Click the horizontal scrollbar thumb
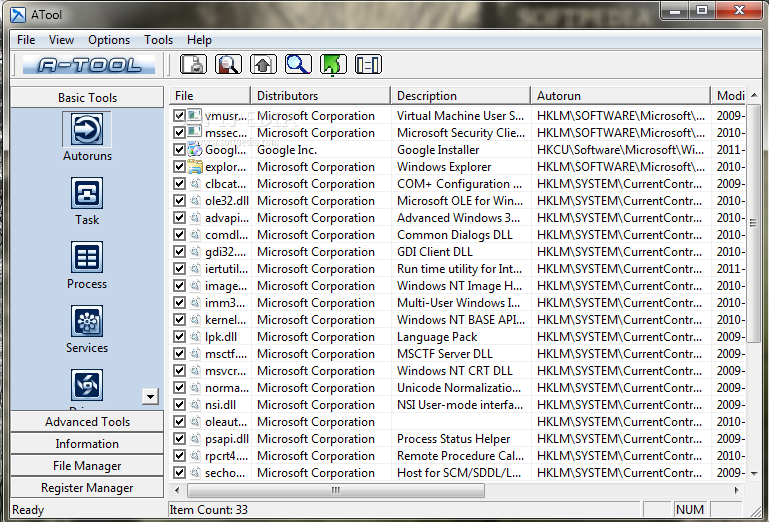 336,490
